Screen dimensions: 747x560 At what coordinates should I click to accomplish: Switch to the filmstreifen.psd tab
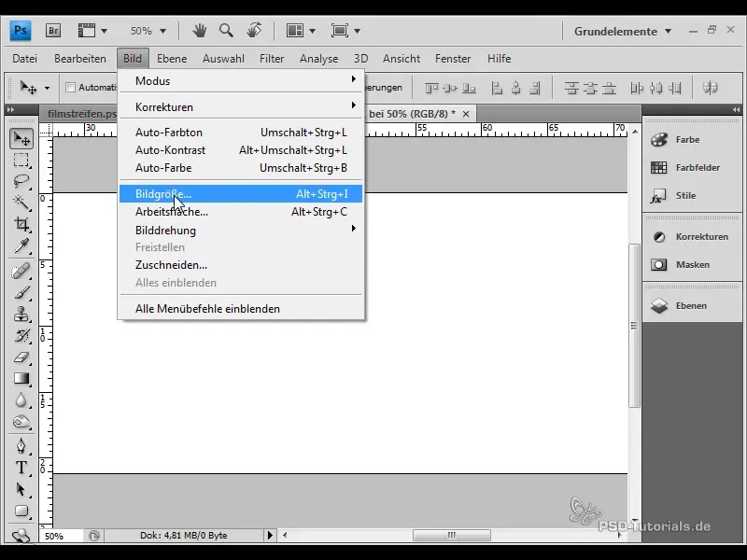pyautogui.click(x=79, y=114)
